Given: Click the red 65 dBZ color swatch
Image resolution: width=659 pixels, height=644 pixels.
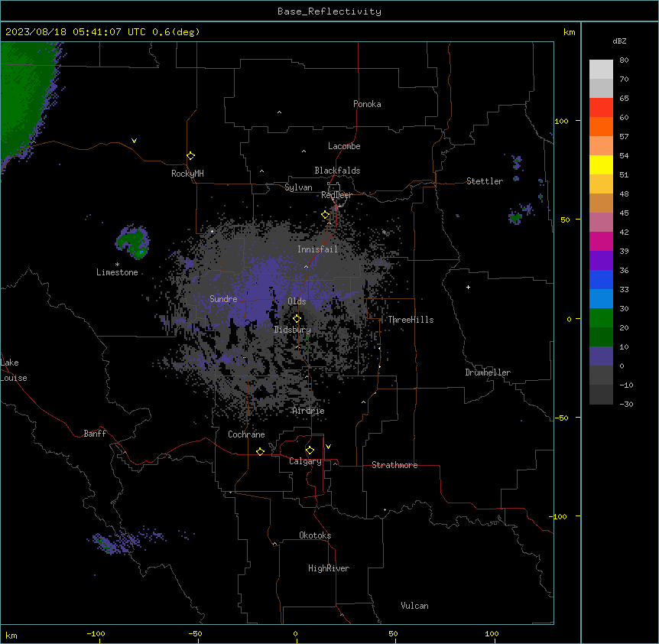Looking at the screenshot, I should 601,107.
